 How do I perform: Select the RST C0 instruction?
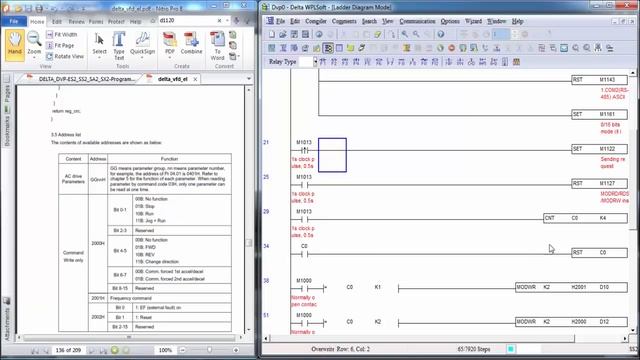599,253
